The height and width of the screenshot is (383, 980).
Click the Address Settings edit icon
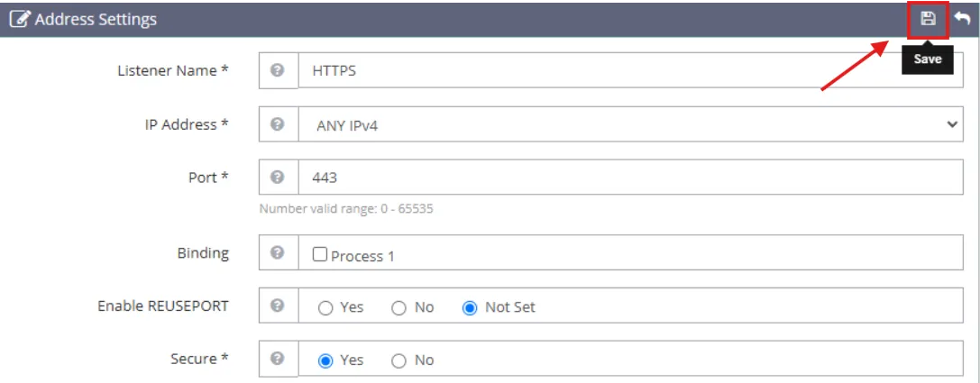[x=19, y=19]
